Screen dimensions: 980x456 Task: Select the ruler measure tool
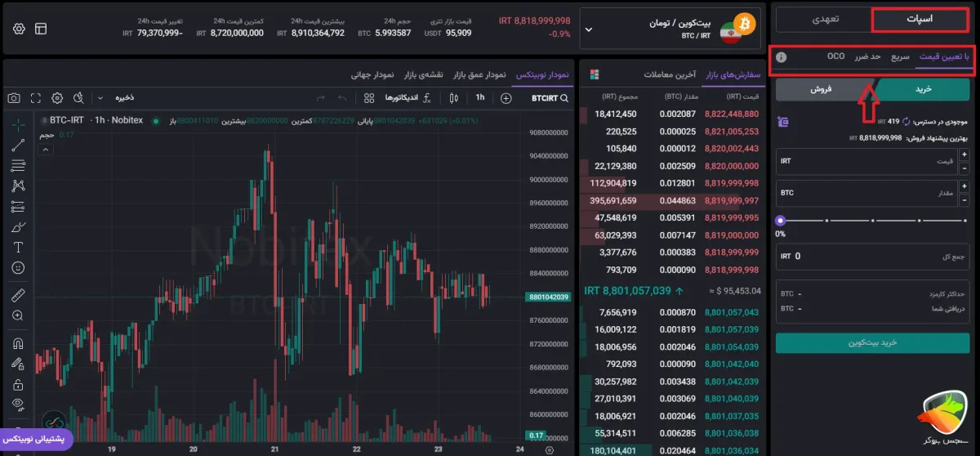click(18, 294)
